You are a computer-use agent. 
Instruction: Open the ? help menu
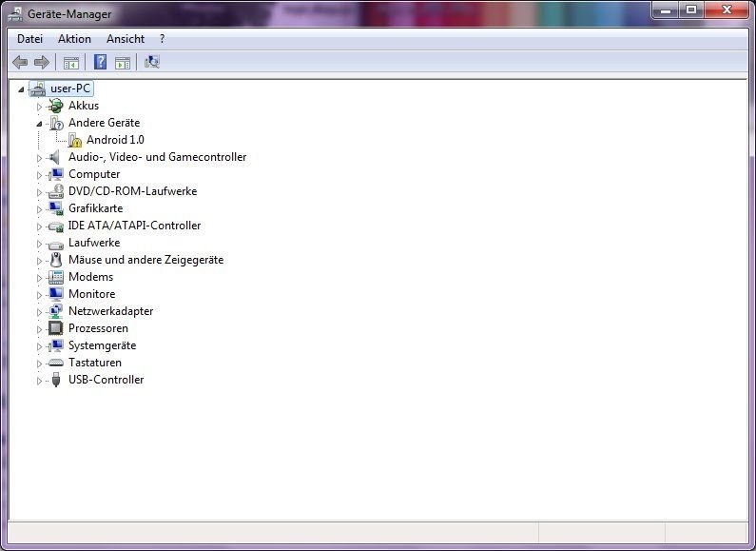pos(162,39)
